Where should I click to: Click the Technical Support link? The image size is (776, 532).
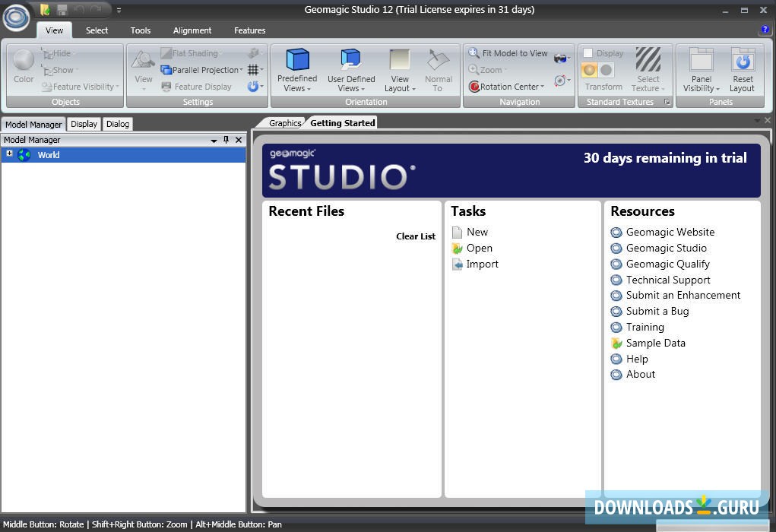coord(660,280)
